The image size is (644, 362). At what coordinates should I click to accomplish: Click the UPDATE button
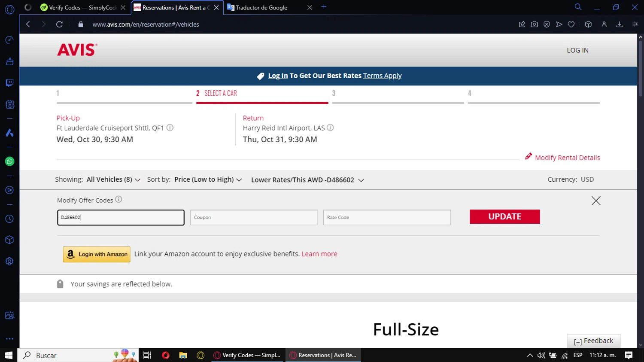[x=504, y=216]
